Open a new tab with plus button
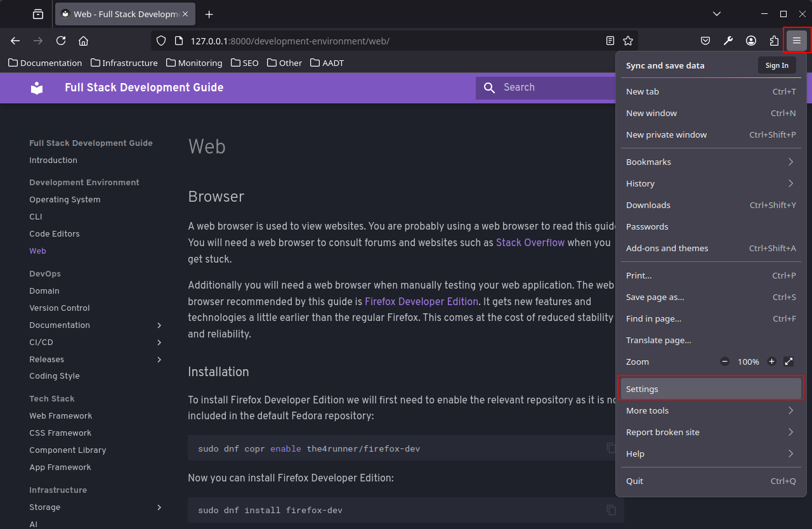 pos(209,14)
